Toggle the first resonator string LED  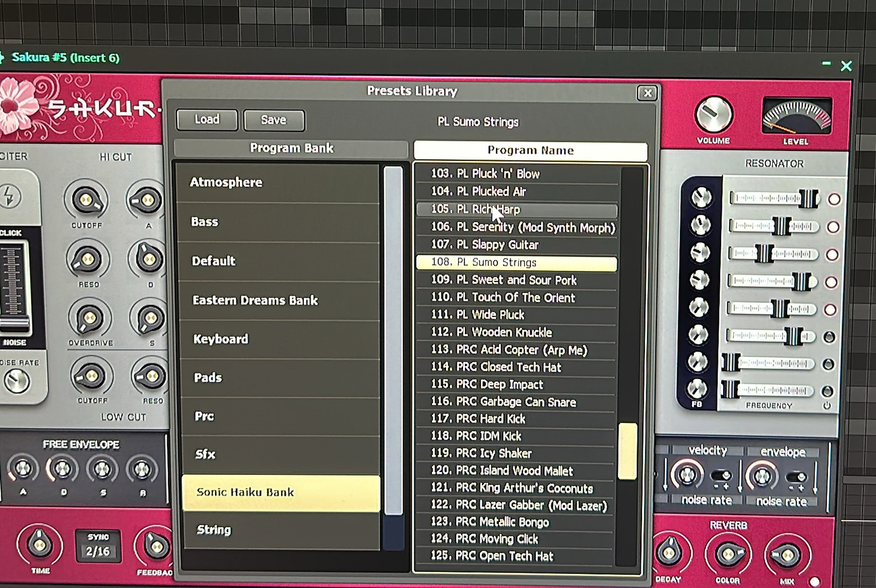(834, 199)
